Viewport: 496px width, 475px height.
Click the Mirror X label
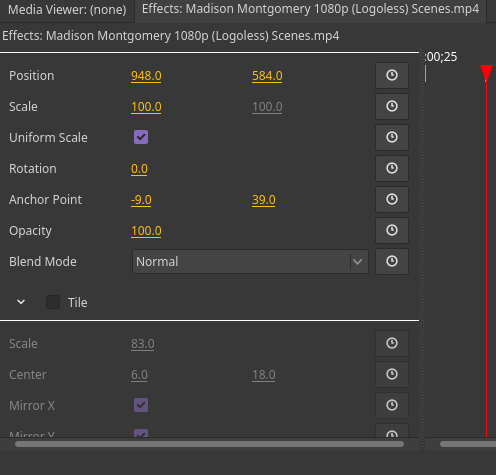click(32, 406)
